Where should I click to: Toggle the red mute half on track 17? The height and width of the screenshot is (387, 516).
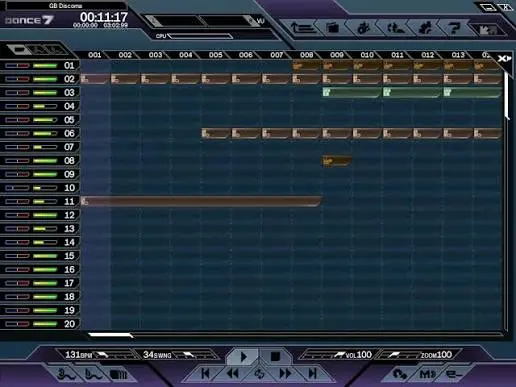click(x=23, y=283)
